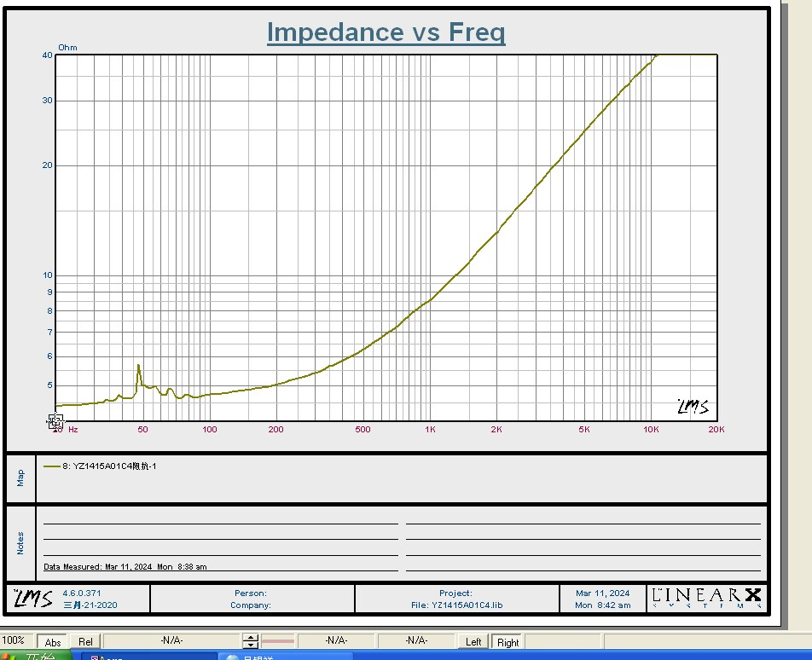
Task: Click the Data Measured notes line
Action: pyautogui.click(x=125, y=566)
